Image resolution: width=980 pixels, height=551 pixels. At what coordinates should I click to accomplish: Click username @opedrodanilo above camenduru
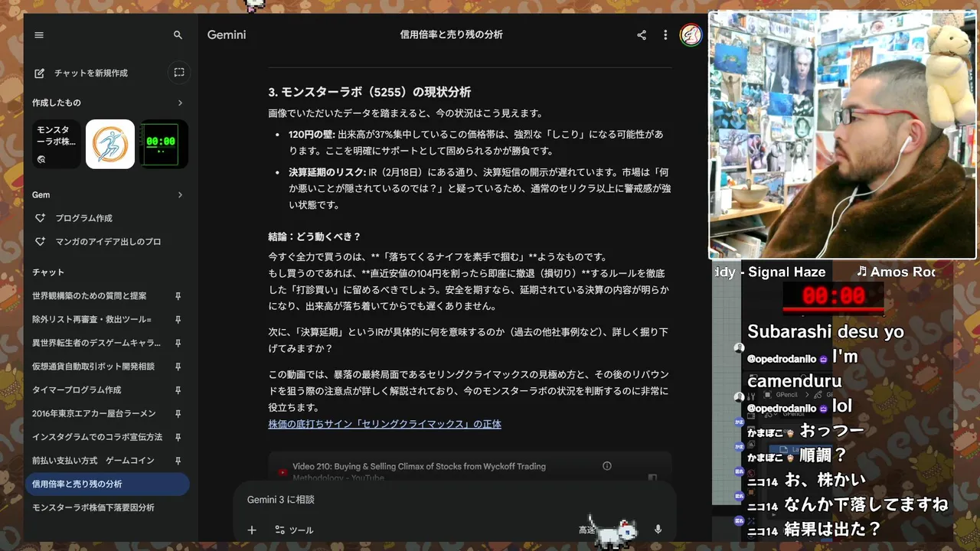[x=782, y=359]
